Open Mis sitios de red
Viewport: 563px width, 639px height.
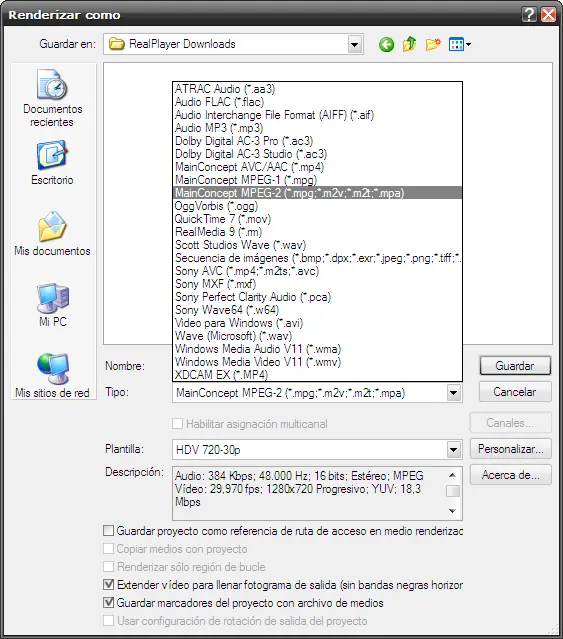(53, 375)
